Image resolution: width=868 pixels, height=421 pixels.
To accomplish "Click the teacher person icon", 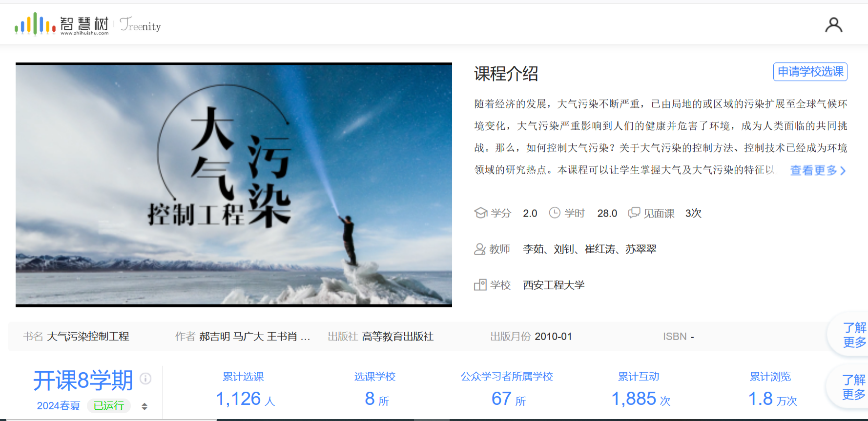I will (480, 249).
